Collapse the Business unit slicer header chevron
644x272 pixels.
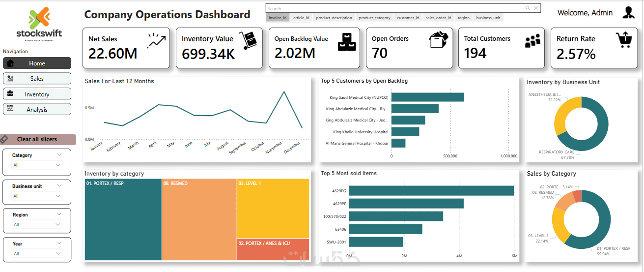pyautogui.click(x=59, y=186)
